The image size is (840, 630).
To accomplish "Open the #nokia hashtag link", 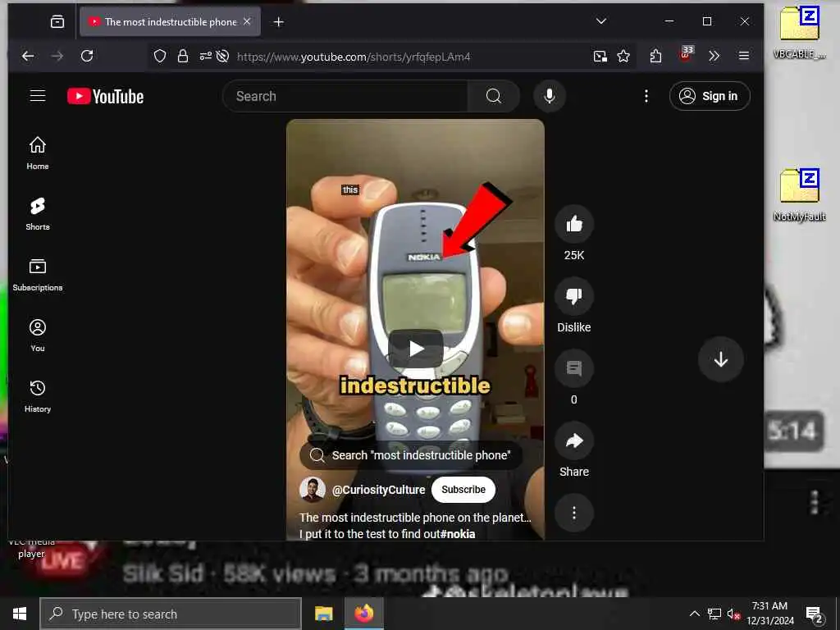I will (458, 534).
